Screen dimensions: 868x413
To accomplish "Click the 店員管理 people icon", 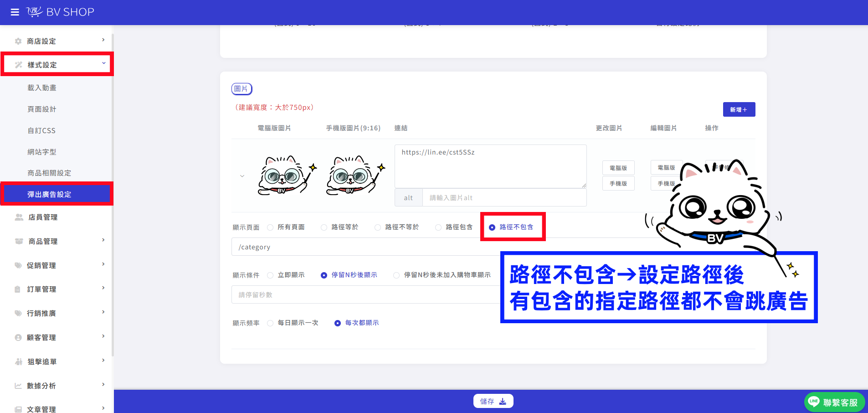I will [19, 217].
